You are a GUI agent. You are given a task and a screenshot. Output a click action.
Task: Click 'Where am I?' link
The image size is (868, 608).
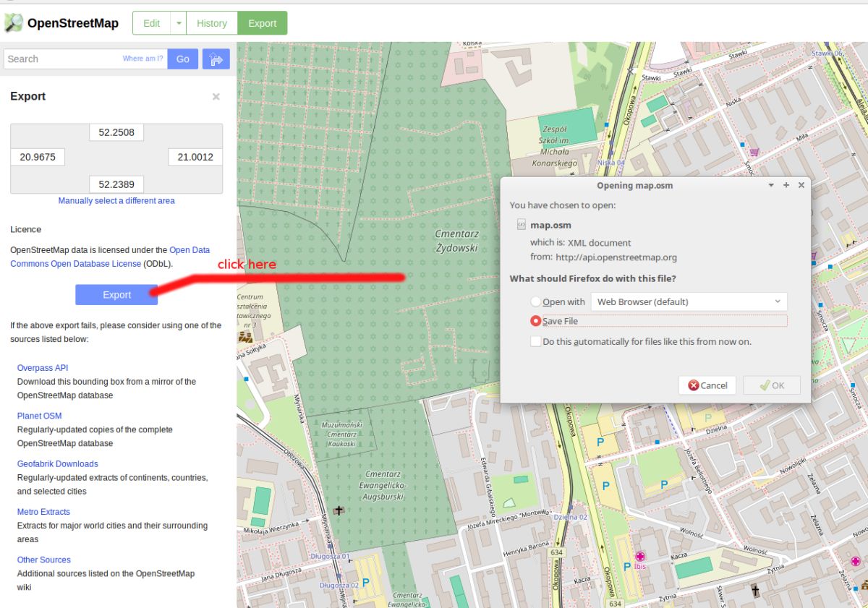point(143,59)
